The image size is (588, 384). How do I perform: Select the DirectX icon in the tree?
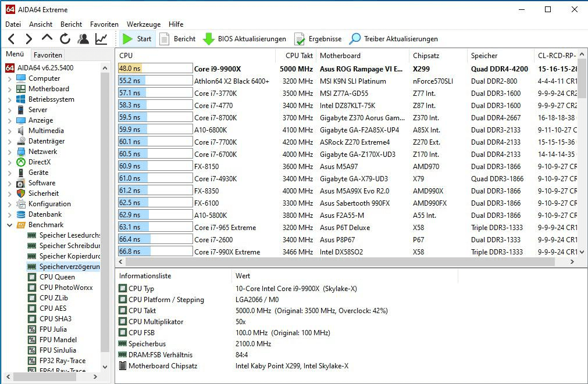20,162
